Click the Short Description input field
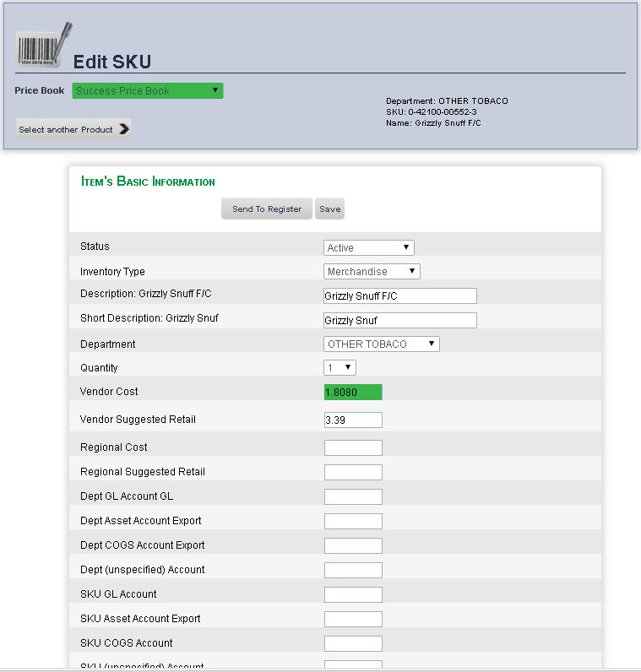641x672 pixels. [400, 320]
